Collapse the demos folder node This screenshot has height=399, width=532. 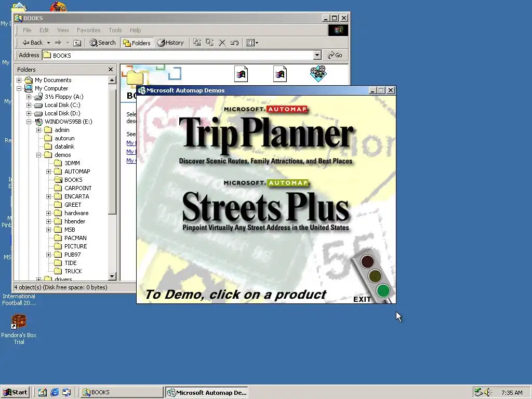(x=38, y=155)
